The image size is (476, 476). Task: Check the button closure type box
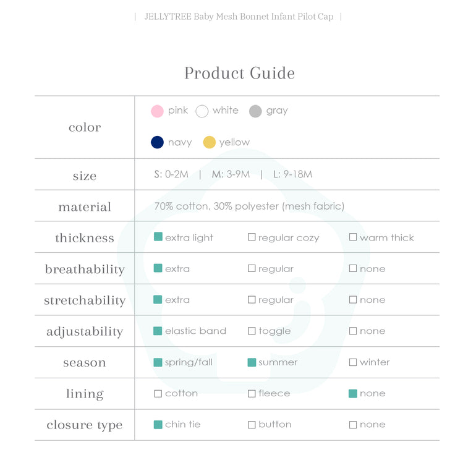click(x=252, y=425)
